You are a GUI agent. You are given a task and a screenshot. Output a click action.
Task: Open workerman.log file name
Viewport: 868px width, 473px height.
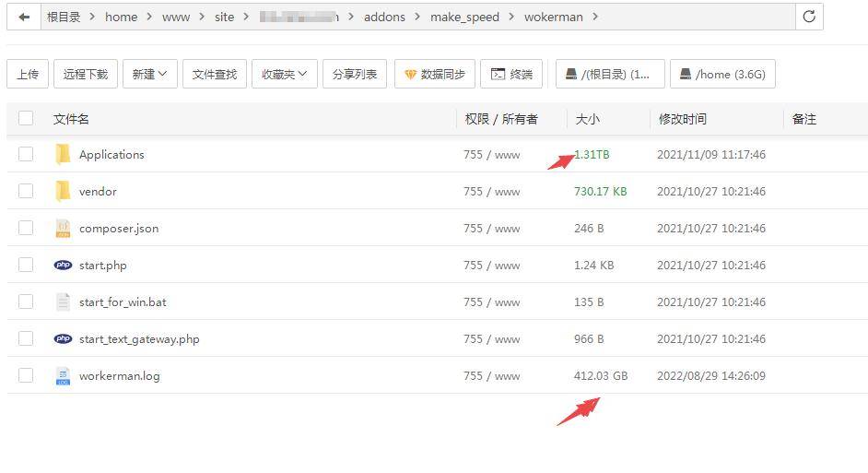coord(119,375)
